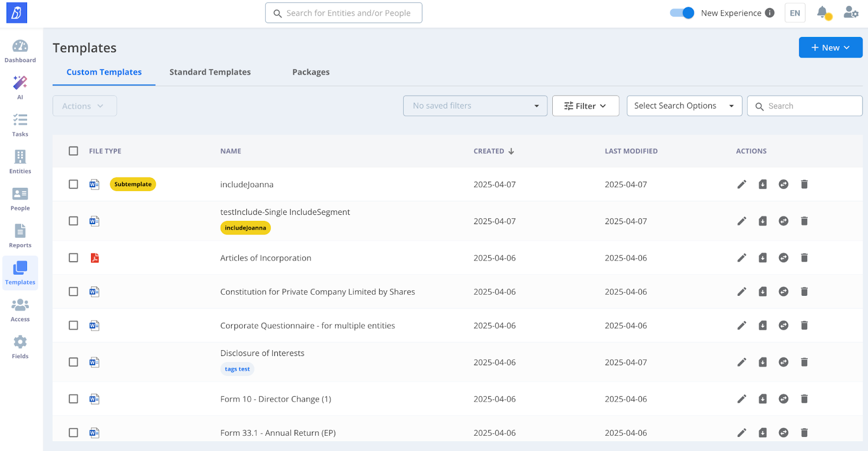Image resolution: width=868 pixels, height=451 pixels.
Task: Open user settings icon at top right
Action: click(851, 12)
